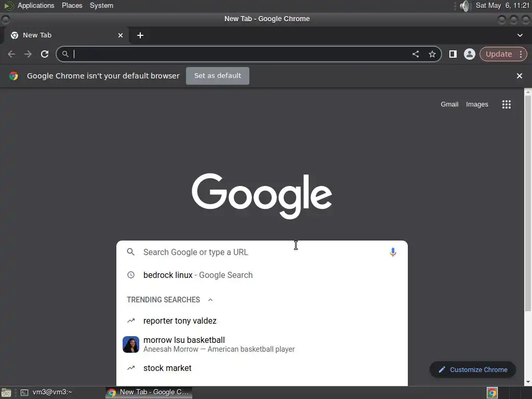Open new tab with the plus button

140,35
